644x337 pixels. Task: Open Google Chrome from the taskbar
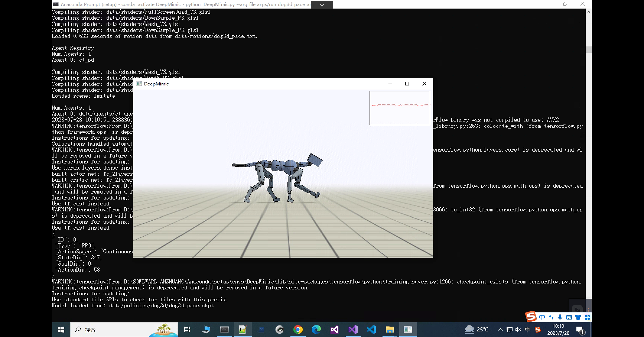[298, 330]
